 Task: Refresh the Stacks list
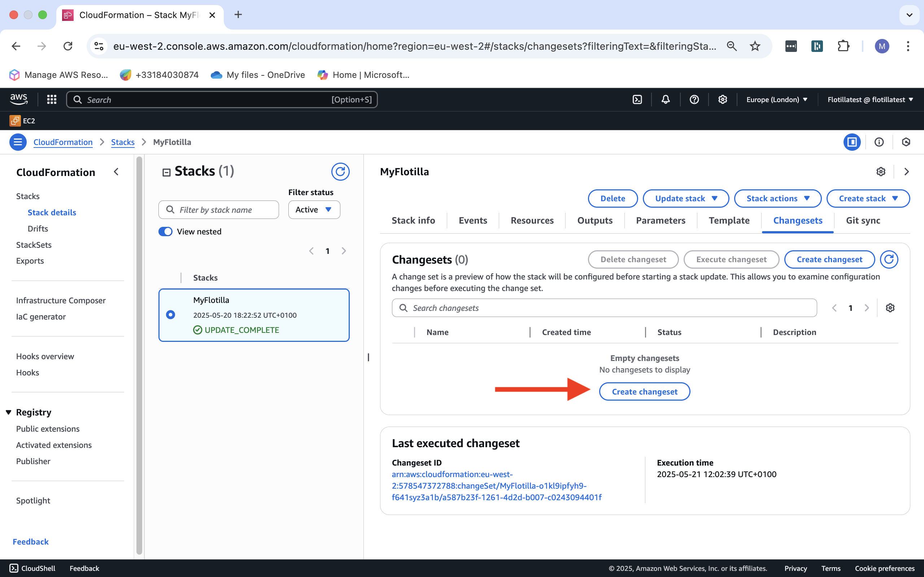coord(340,172)
